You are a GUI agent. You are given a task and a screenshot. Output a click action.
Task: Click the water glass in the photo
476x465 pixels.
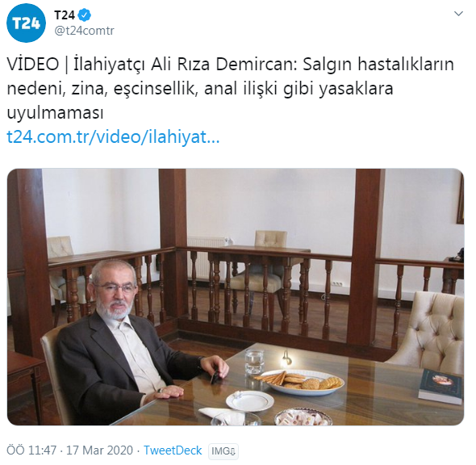[254, 362]
